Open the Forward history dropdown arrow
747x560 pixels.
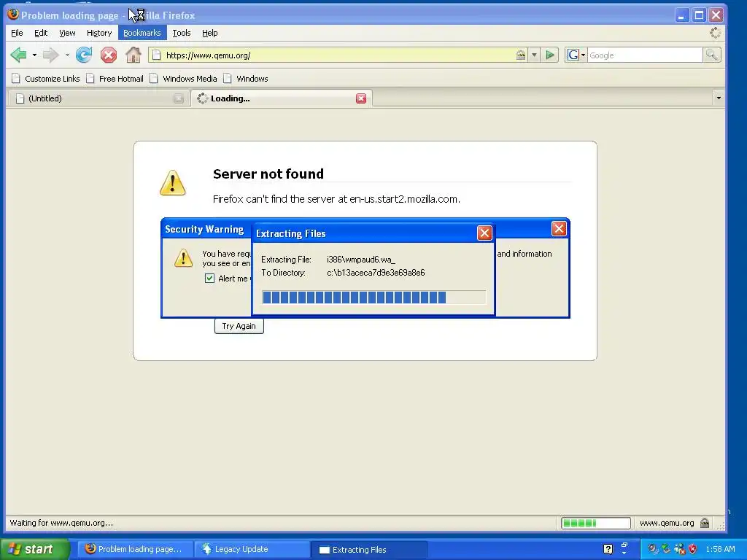(67, 55)
